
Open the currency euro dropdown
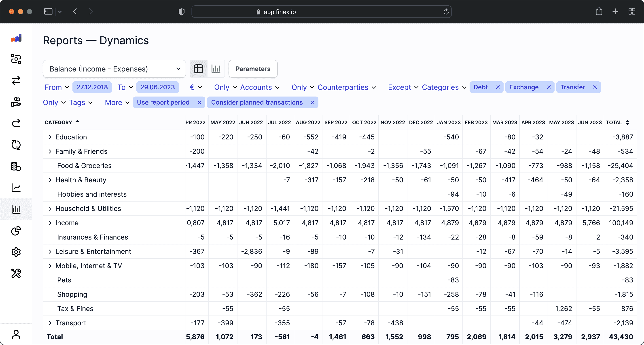point(195,87)
